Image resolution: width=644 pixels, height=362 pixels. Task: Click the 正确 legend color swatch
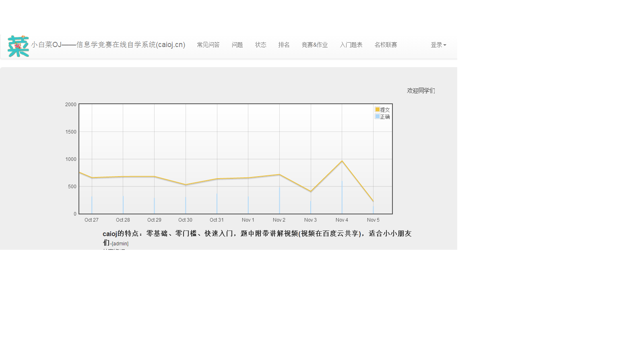(x=378, y=116)
